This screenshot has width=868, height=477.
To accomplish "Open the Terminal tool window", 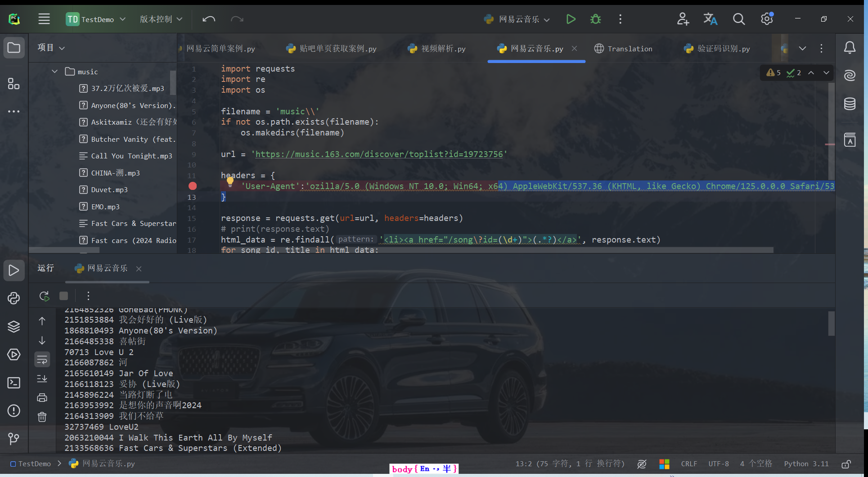I will [x=14, y=382].
